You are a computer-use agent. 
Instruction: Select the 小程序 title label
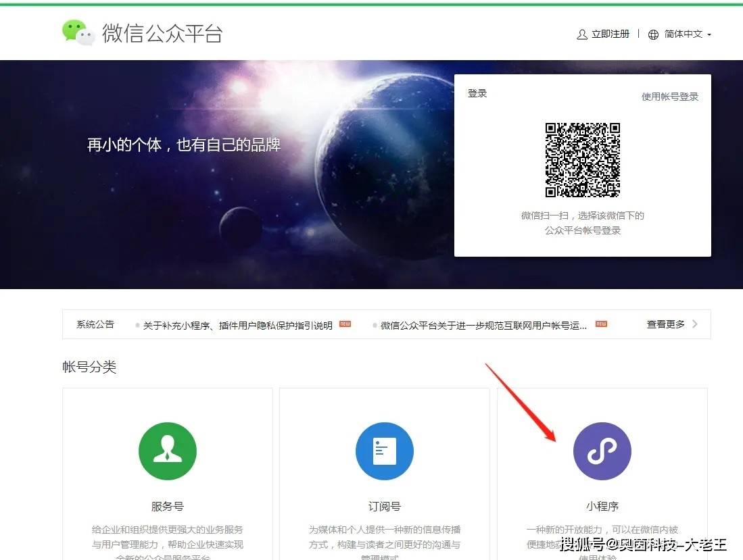pyautogui.click(x=602, y=506)
